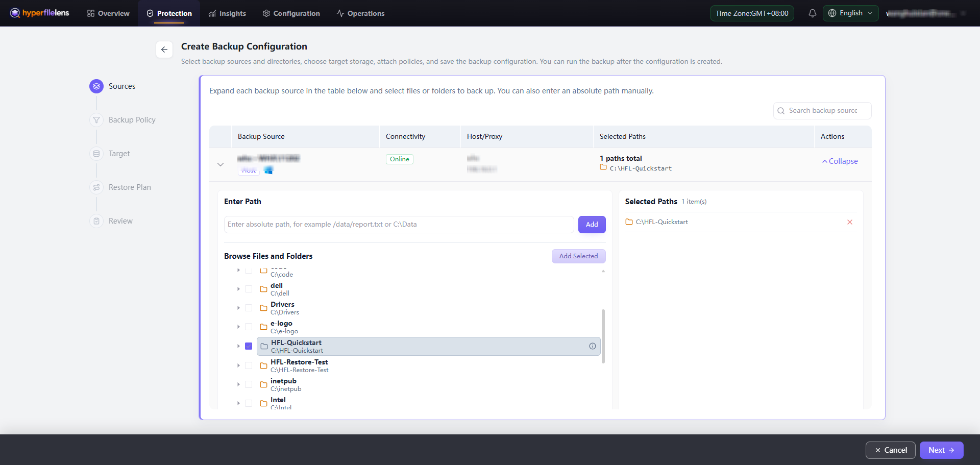Click the Backup Policy step icon
The image size is (980, 465).
pos(96,120)
